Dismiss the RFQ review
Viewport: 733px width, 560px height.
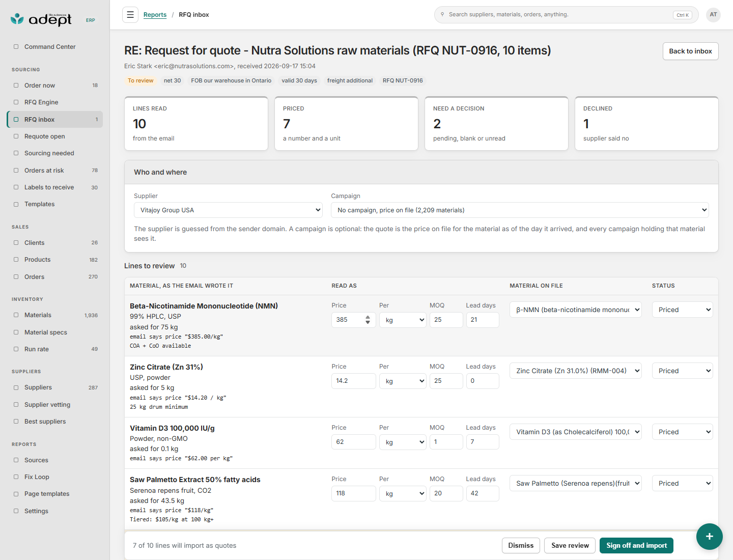point(521,546)
